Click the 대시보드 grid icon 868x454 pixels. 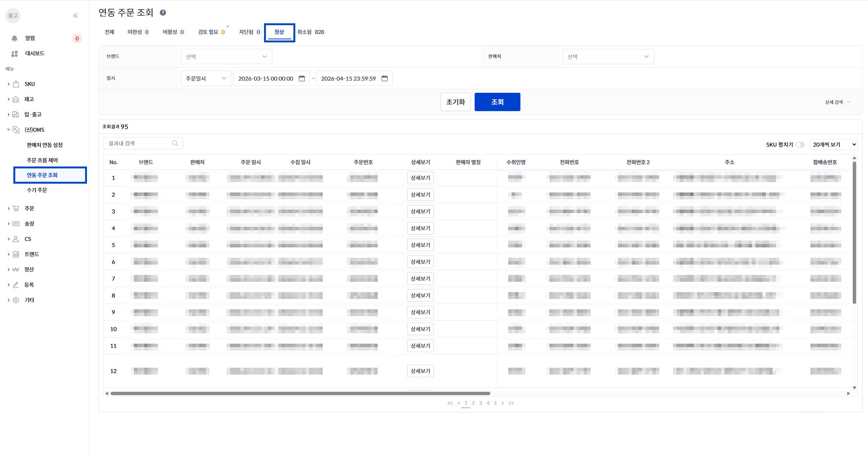point(14,53)
